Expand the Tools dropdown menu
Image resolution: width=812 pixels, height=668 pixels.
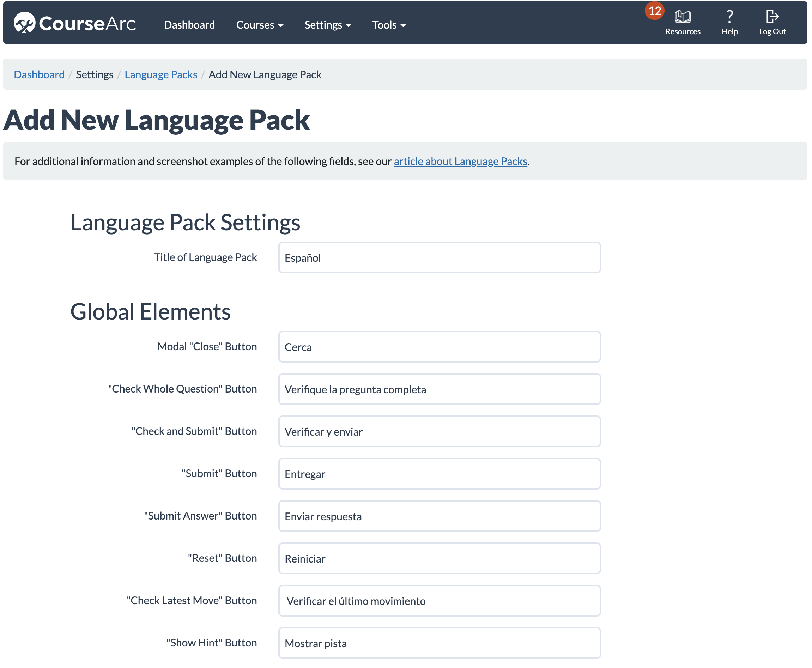389,25
